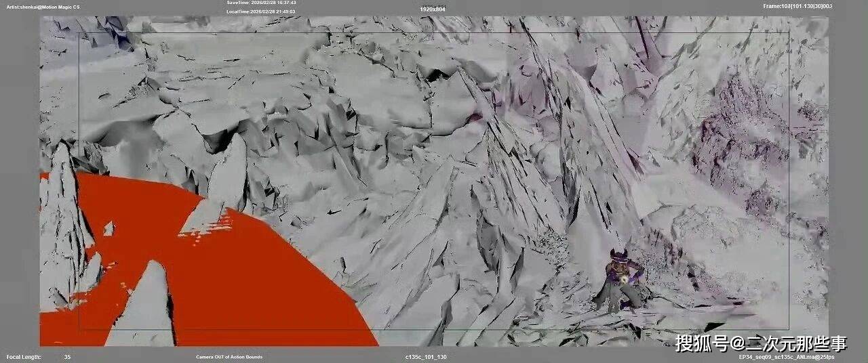
Task: Click the glowing orb held by the character
Action: tap(620, 276)
